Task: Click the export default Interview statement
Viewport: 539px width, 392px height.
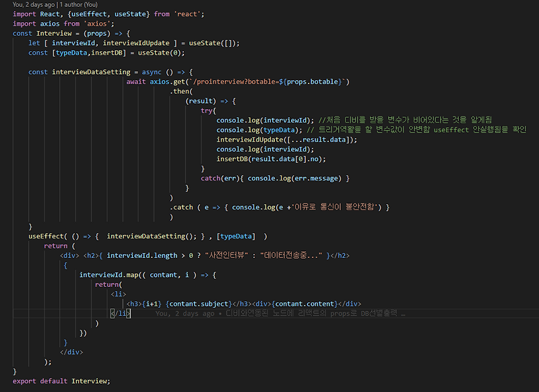Action: (63, 381)
